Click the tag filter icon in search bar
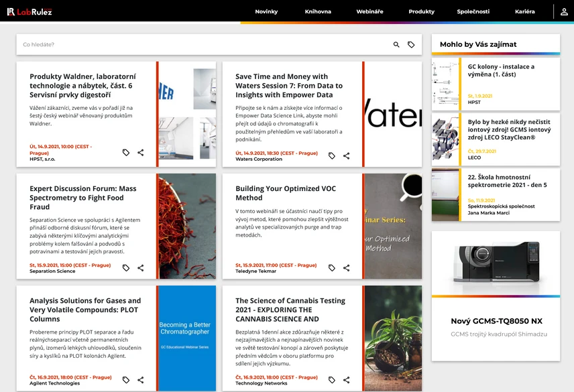574x392 pixels. [x=411, y=45]
